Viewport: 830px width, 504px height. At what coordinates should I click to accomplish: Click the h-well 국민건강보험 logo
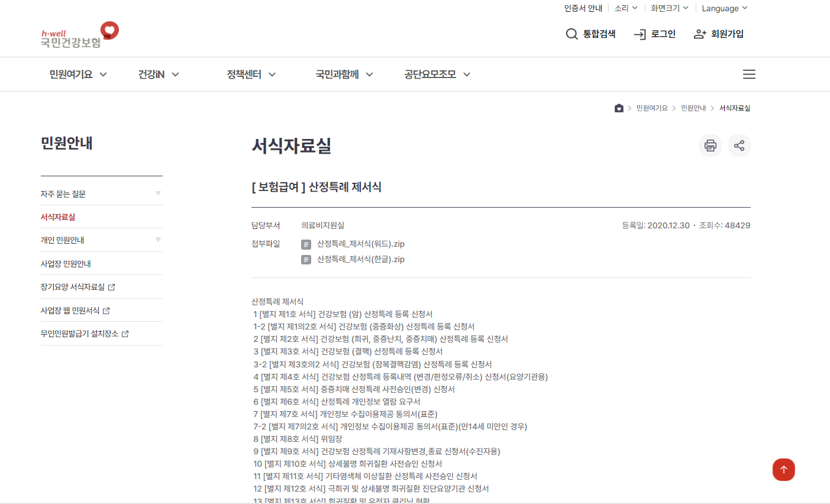tap(79, 34)
